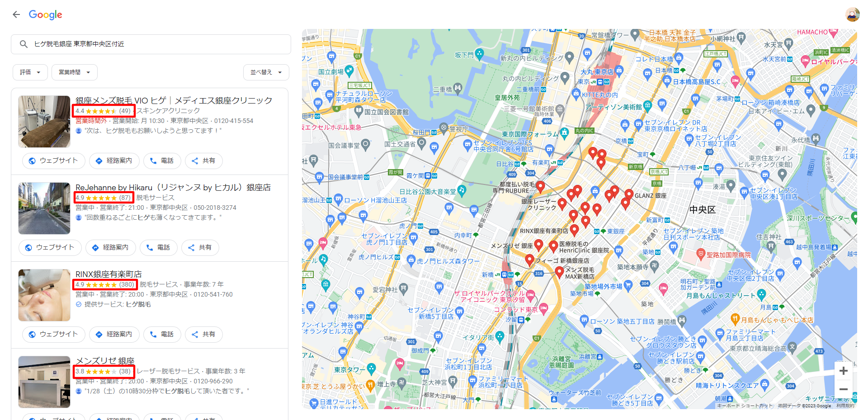This screenshot has width=868, height=420.
Task: Click the 晴海トリトンスクエア shopping icon
Action: 764,385
